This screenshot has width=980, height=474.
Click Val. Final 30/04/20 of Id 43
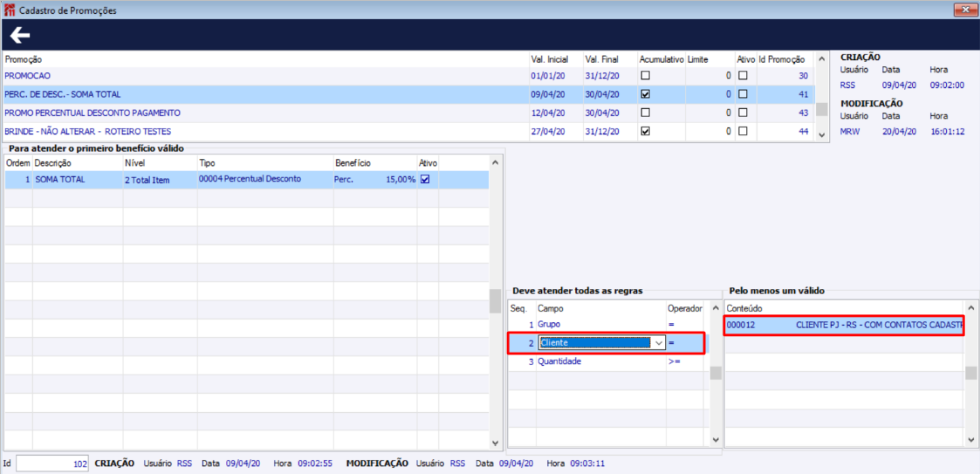click(602, 113)
